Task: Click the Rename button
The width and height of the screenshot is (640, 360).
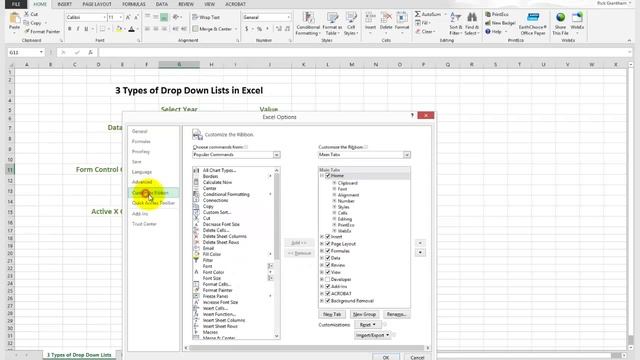Action: [396, 314]
